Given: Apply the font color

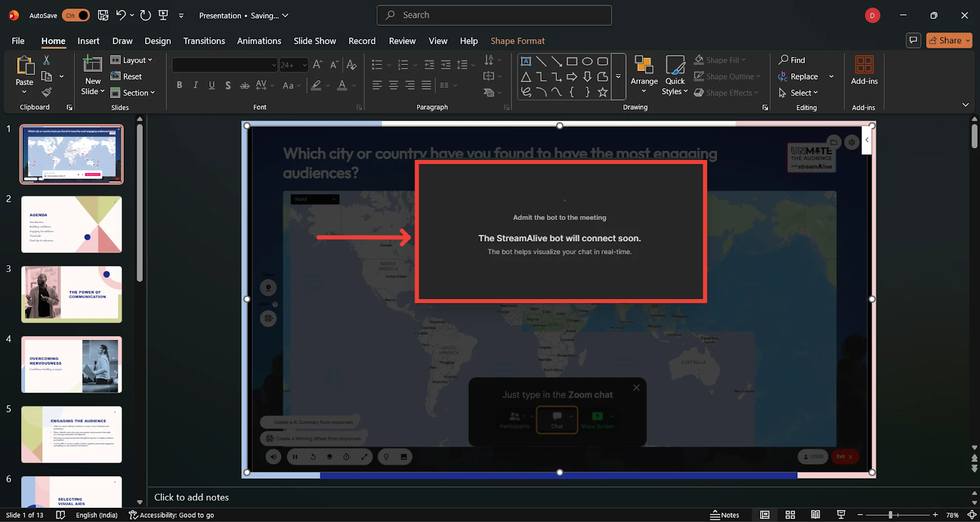Looking at the screenshot, I should pyautogui.click(x=342, y=85).
